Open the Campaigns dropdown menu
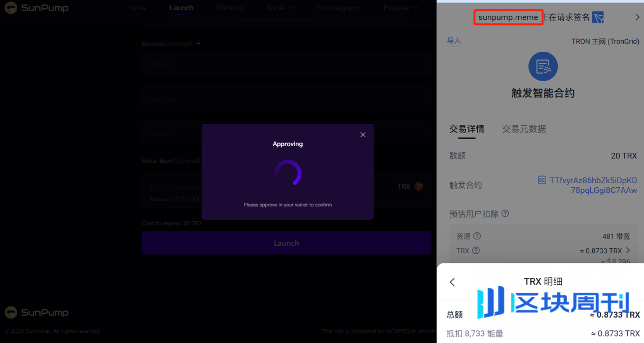Screen dimensions: 644x343 pos(338,8)
